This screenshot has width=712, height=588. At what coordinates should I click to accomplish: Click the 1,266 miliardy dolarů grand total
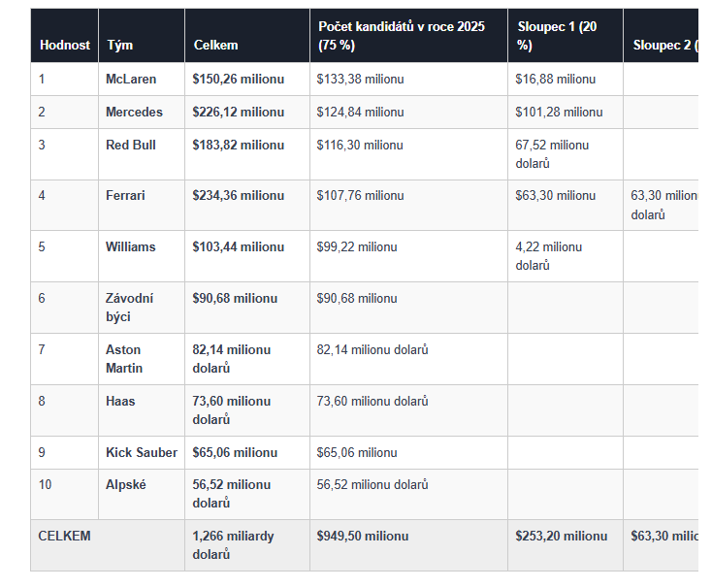[x=231, y=545]
